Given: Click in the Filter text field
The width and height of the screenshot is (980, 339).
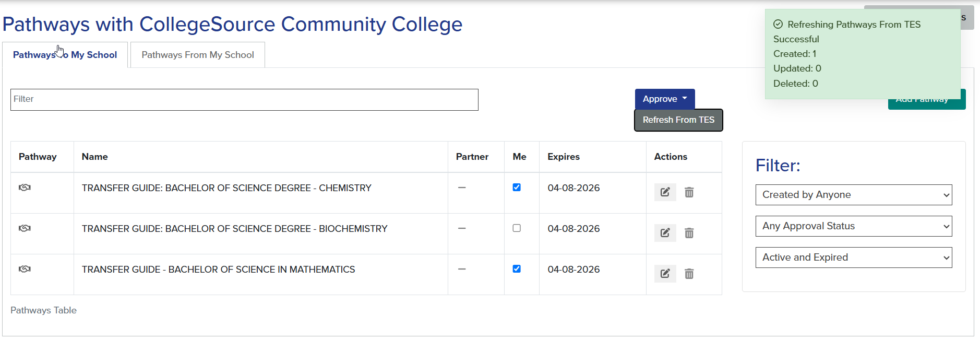Looking at the screenshot, I should (x=244, y=100).
